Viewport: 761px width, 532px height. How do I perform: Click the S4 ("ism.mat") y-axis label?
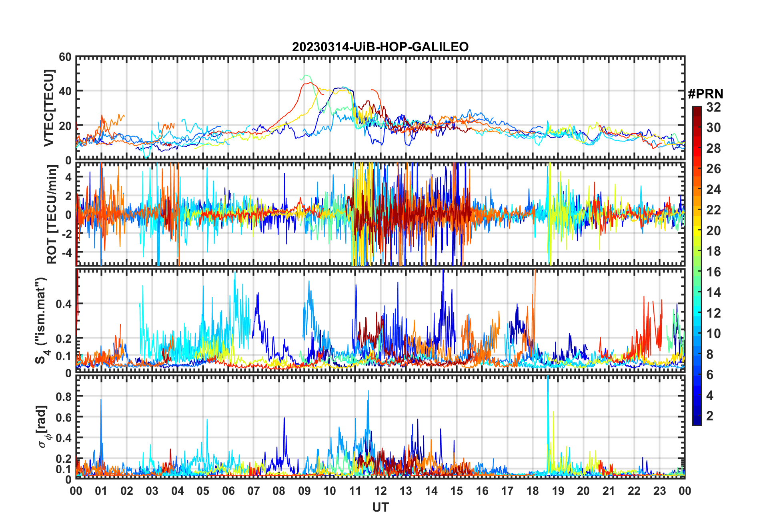(42, 320)
